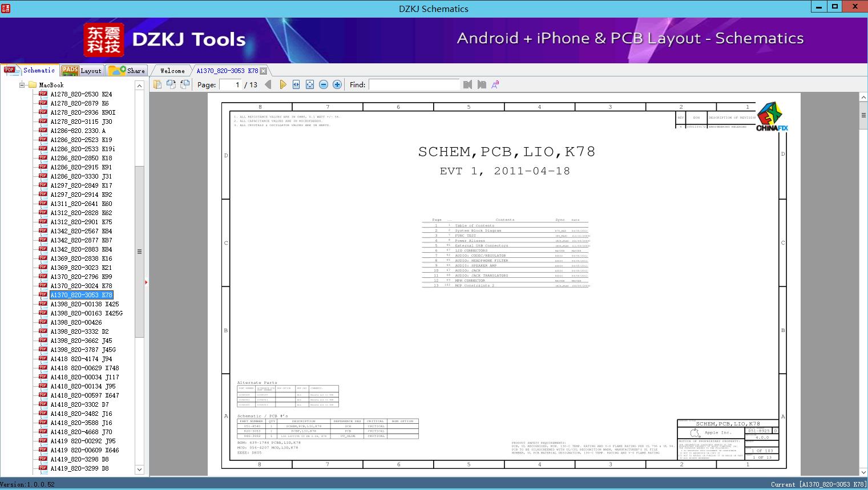Image resolution: width=868 pixels, height=490 pixels.
Task: Click PDF icon beside A1419_820-3298 D8
Action: [43, 459]
